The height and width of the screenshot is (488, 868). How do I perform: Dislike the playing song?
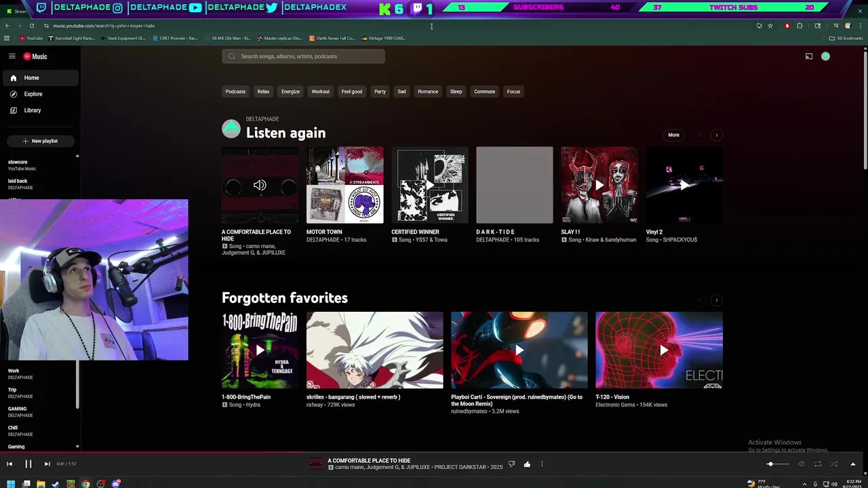512,464
